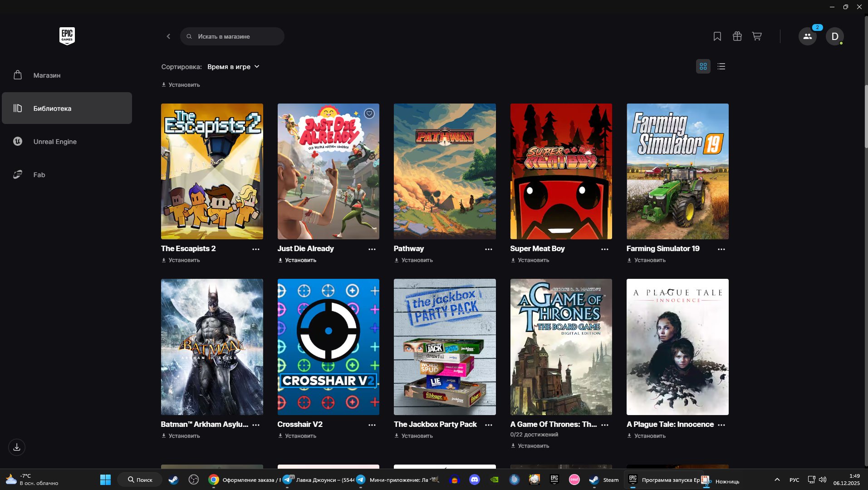Expand the sorting dropdown Время в игре
Image resolution: width=868 pixels, height=490 pixels.
click(233, 67)
